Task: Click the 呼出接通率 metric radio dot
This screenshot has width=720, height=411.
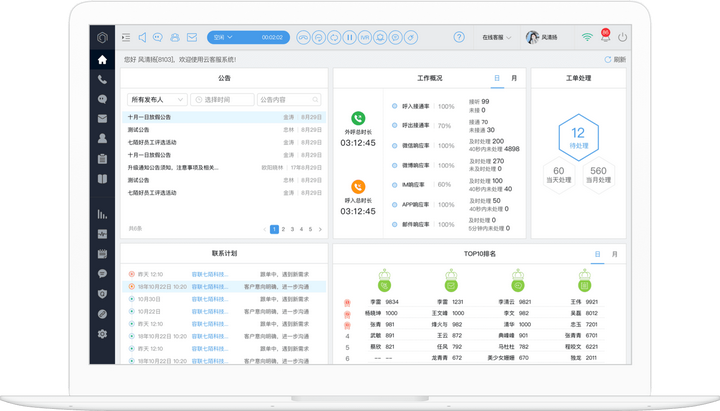Action: (x=394, y=125)
